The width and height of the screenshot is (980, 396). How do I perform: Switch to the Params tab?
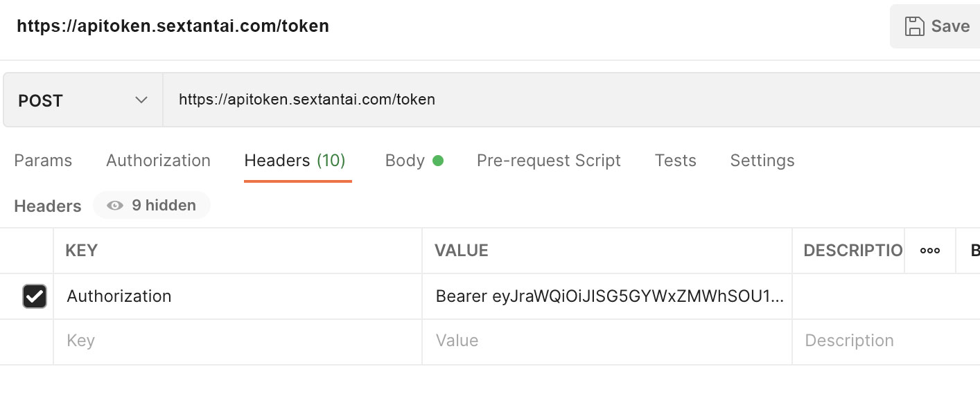coord(43,161)
